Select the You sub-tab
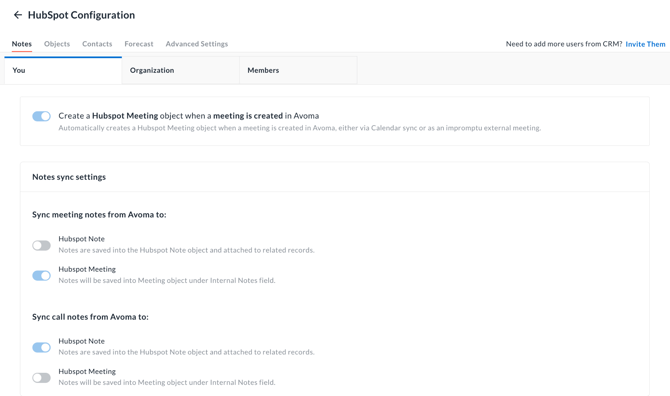Image resolution: width=670 pixels, height=396 pixels. 63,70
